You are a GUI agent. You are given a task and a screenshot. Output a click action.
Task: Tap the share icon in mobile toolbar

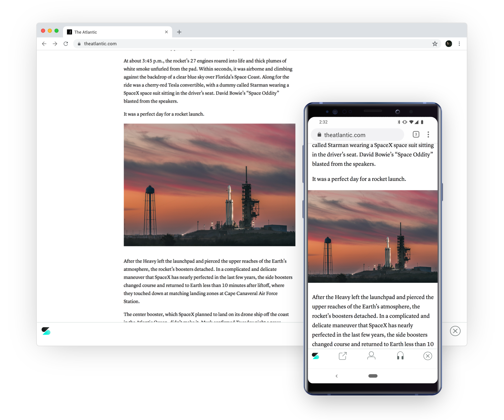[342, 356]
